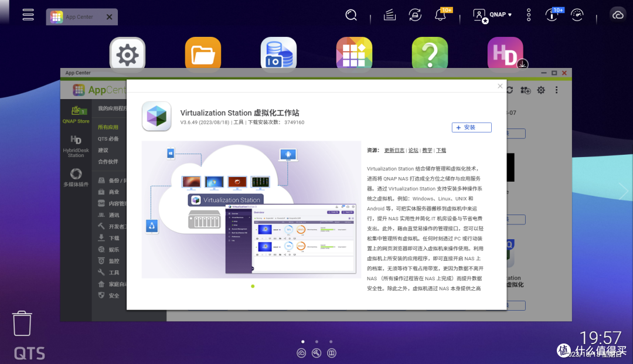Open the 备份 backup category

pyautogui.click(x=112, y=181)
